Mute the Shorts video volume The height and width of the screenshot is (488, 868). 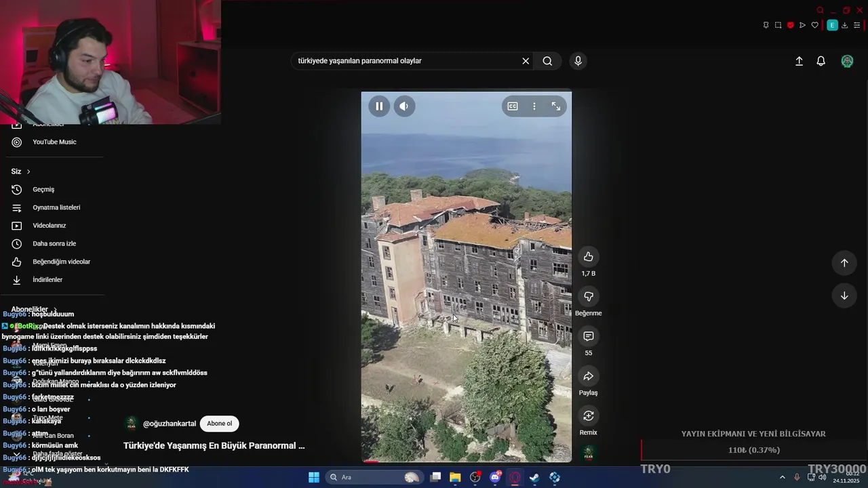point(404,106)
